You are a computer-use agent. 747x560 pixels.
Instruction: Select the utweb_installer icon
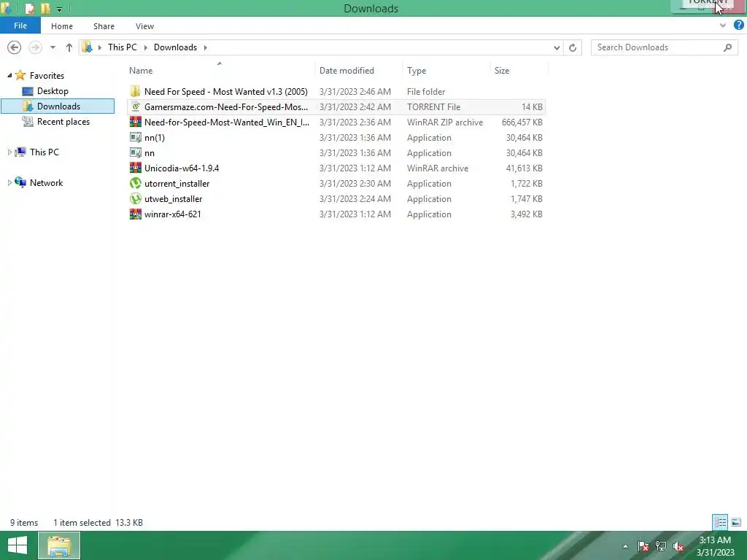click(135, 198)
